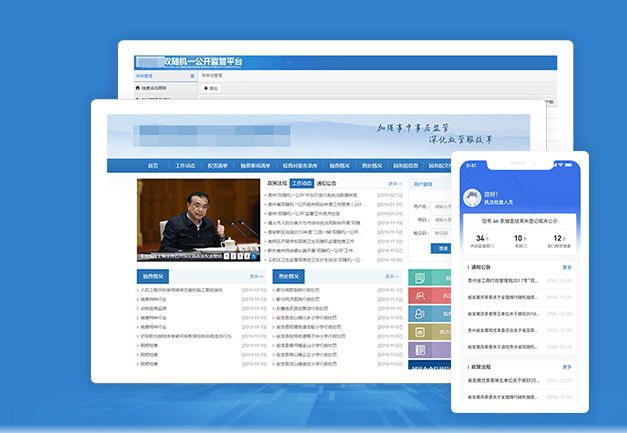This screenshot has height=433, width=627.
Task: Click the home icon in back-window sidebar
Action: tap(138, 88)
